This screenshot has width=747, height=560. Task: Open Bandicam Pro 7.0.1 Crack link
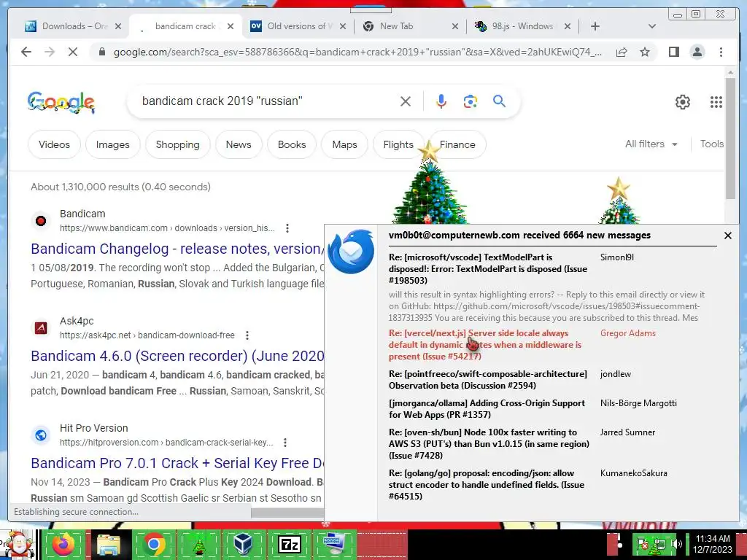tap(177, 463)
